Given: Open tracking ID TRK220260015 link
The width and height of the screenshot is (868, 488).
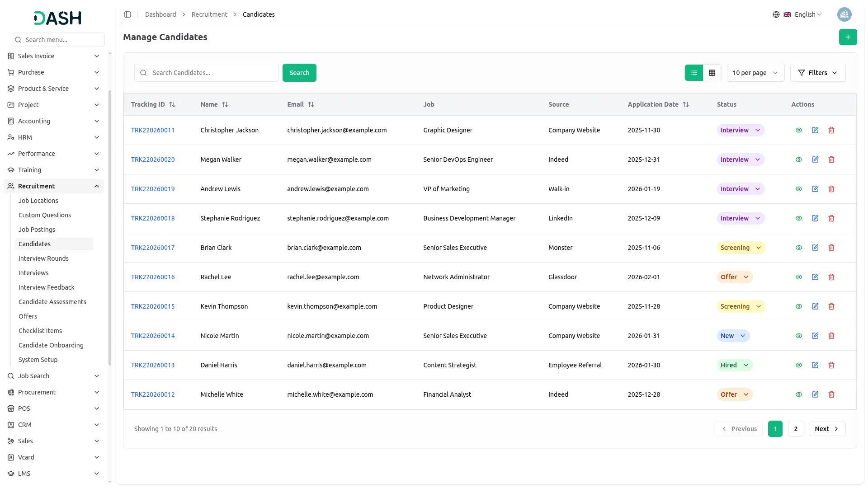Looking at the screenshot, I should (153, 306).
